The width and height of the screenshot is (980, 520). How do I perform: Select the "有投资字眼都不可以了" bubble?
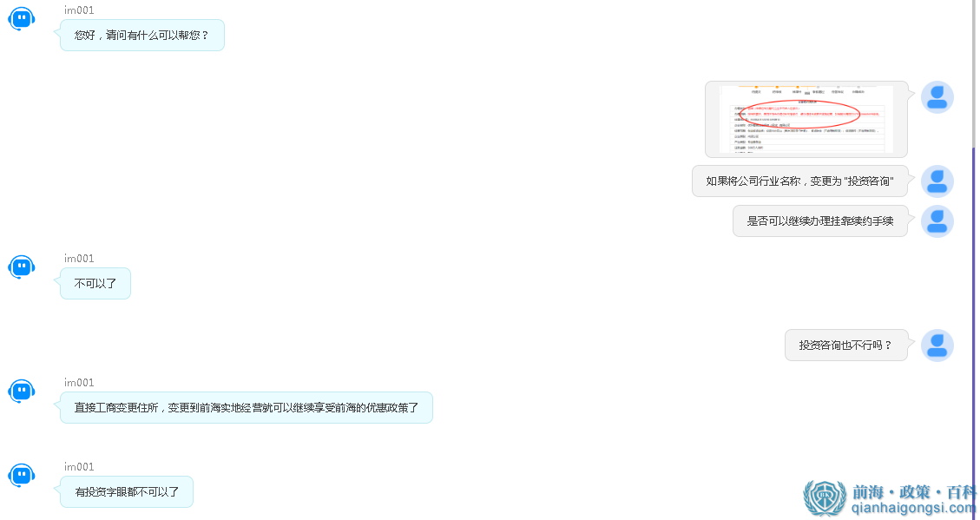(x=126, y=491)
